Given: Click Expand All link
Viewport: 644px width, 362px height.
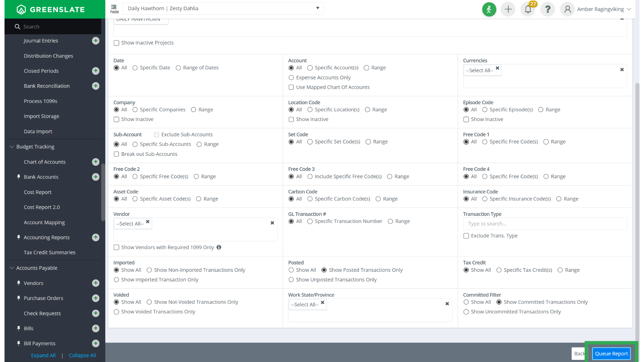Looking at the screenshot, I should click(43, 356).
